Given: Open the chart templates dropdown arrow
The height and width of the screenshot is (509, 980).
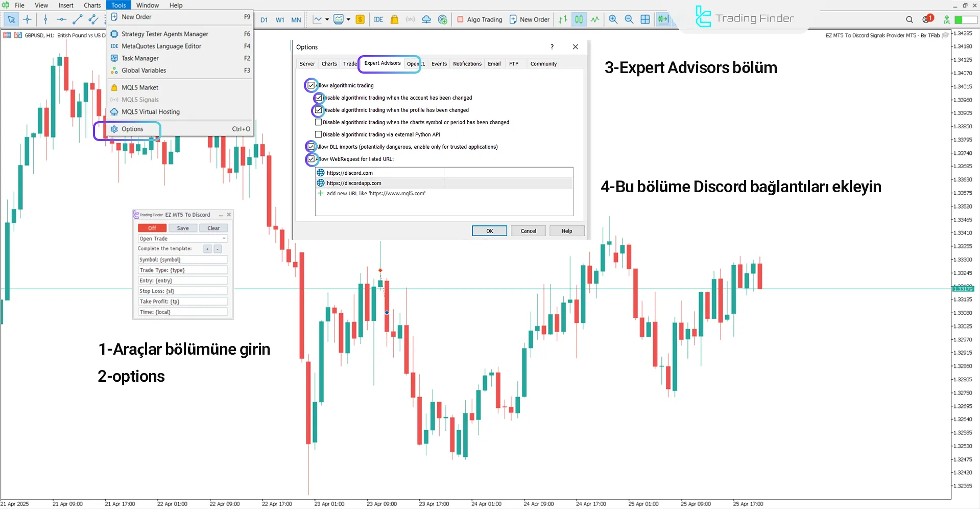Looking at the screenshot, I should [x=348, y=19].
